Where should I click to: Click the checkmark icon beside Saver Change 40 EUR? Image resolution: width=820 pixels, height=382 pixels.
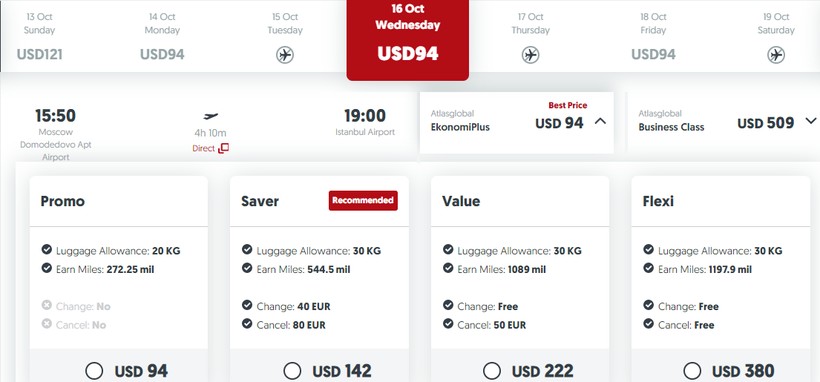tap(247, 305)
